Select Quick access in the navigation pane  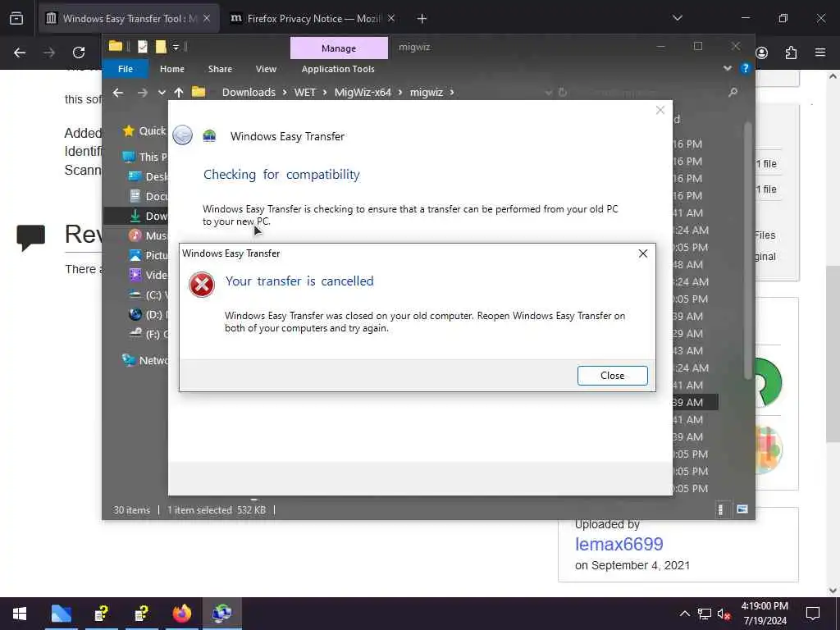click(x=145, y=130)
